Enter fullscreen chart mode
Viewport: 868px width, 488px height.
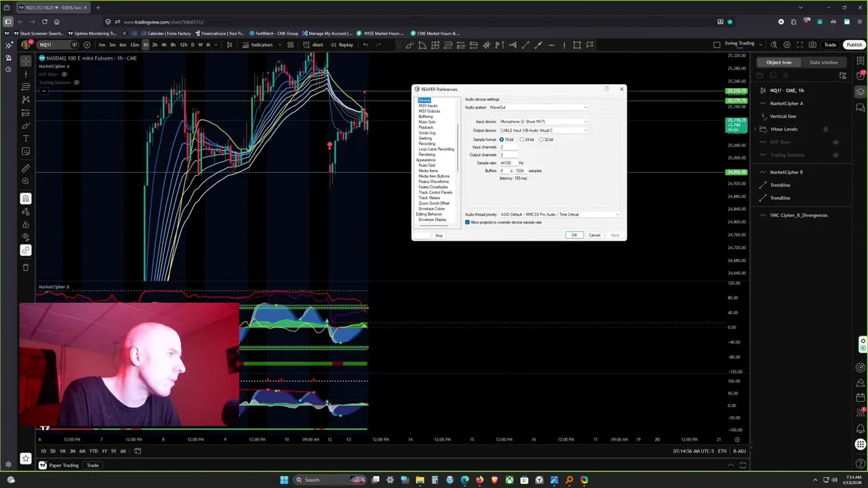[x=800, y=45]
